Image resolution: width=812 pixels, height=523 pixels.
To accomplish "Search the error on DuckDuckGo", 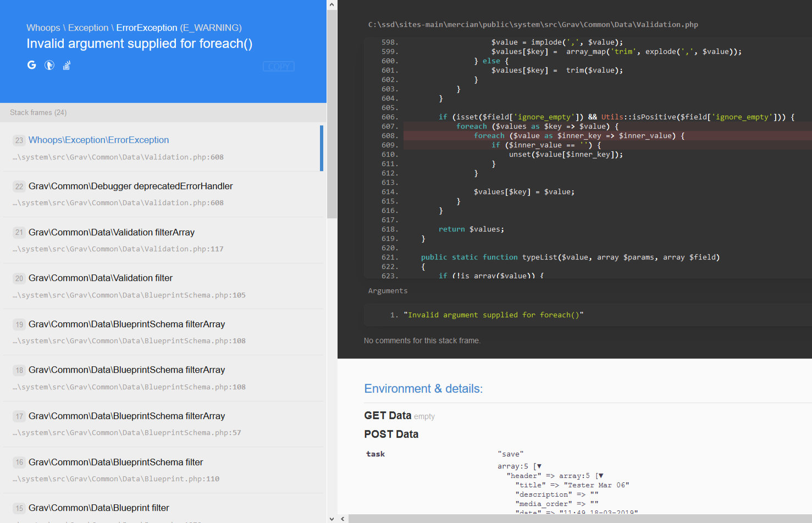I will click(49, 65).
